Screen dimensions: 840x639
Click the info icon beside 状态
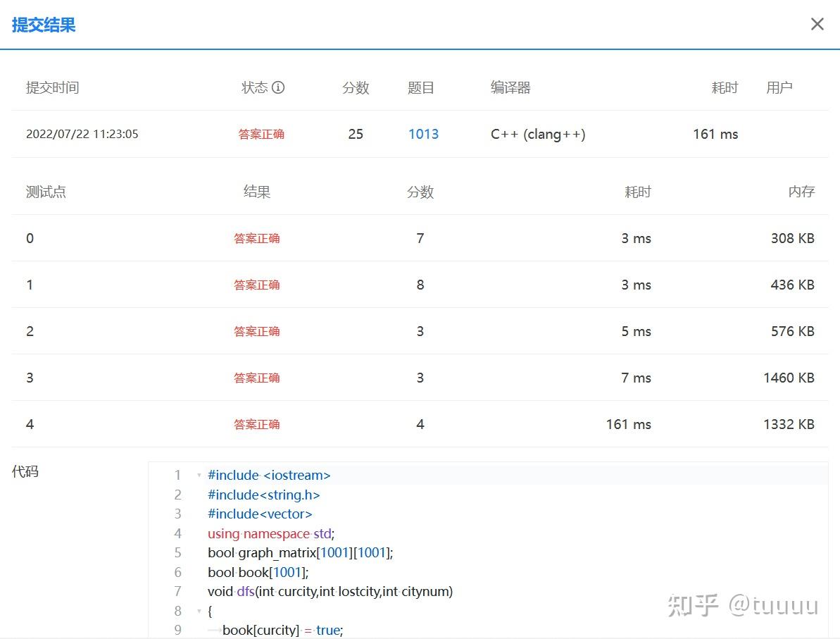(x=278, y=87)
